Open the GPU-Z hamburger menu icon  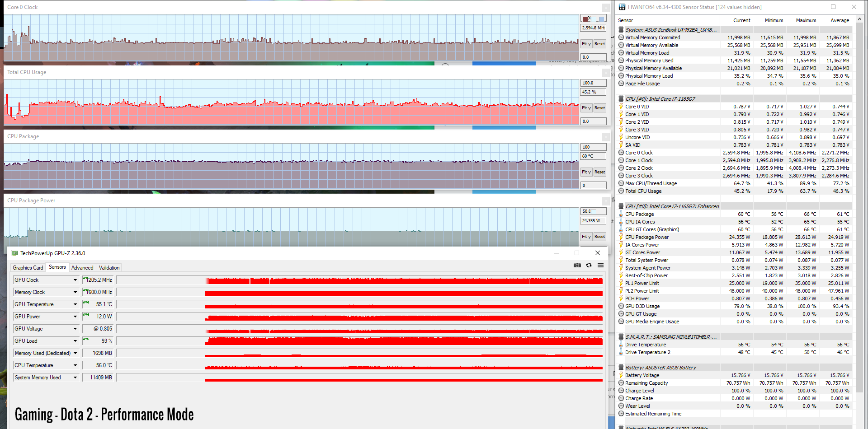point(600,265)
